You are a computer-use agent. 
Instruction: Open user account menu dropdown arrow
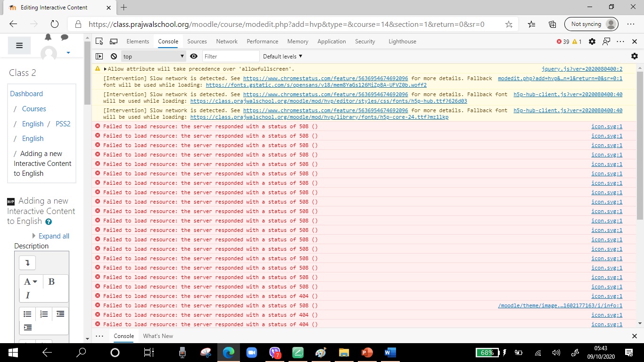tap(68, 53)
